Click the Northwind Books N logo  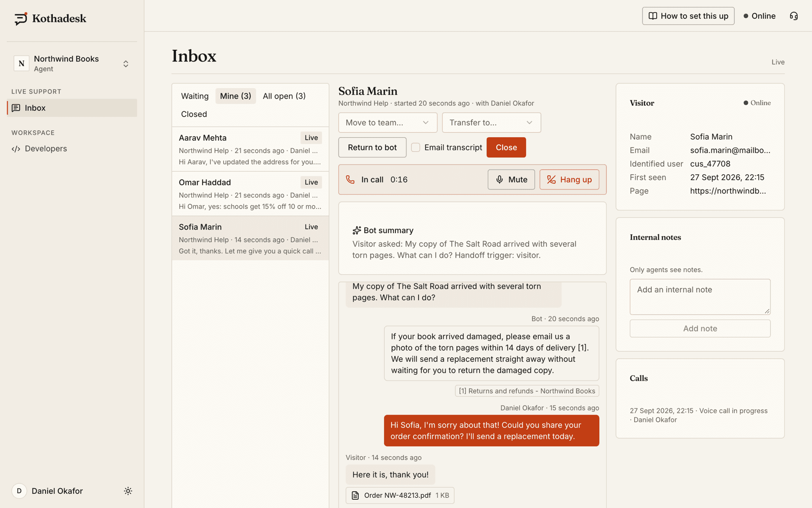pos(21,63)
